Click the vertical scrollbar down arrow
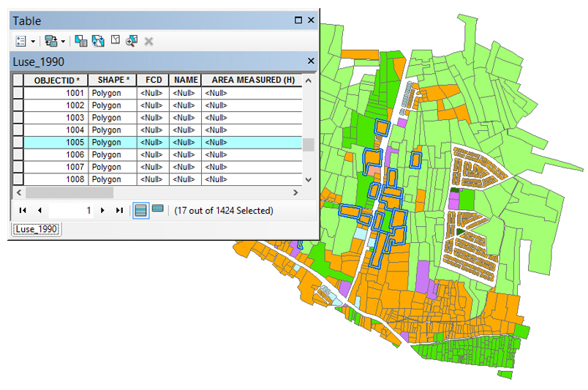 pyautogui.click(x=308, y=180)
